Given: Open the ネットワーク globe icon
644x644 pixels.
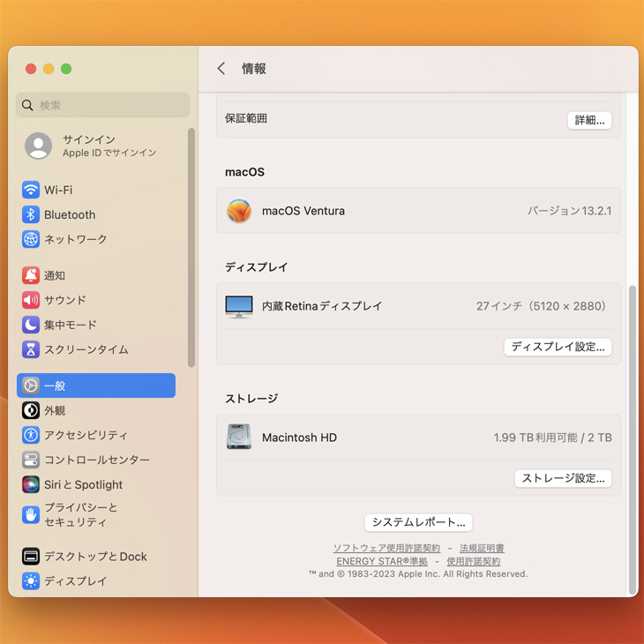Looking at the screenshot, I should pos(31,239).
